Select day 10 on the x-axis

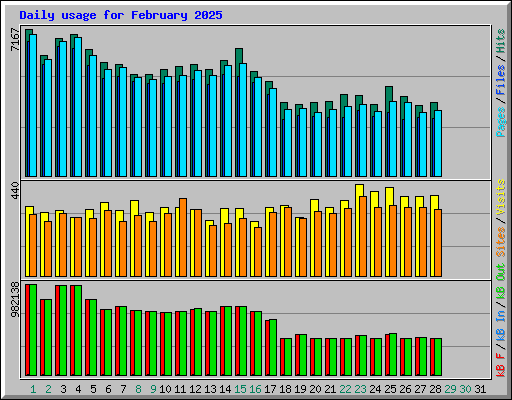[165, 389]
